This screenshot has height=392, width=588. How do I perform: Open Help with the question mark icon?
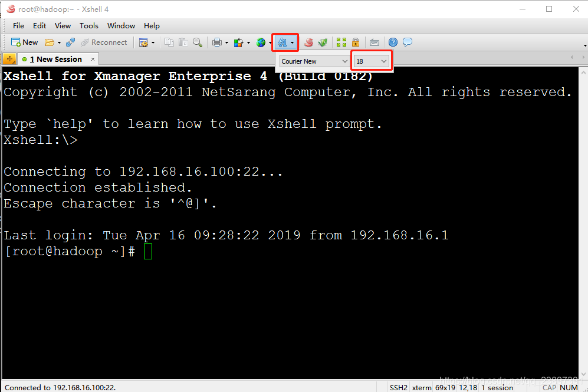tap(393, 42)
